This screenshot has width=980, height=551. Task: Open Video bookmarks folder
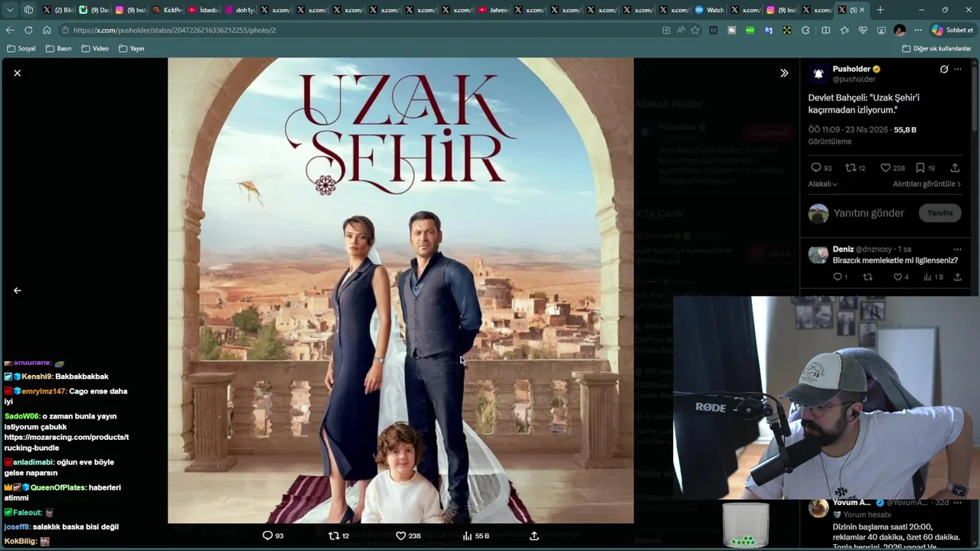tap(95, 48)
